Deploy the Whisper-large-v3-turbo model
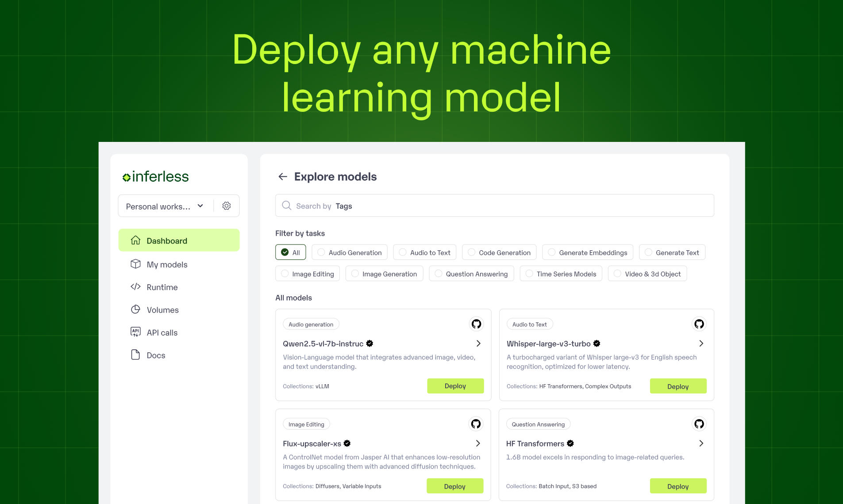The width and height of the screenshot is (843, 504). [x=678, y=386]
